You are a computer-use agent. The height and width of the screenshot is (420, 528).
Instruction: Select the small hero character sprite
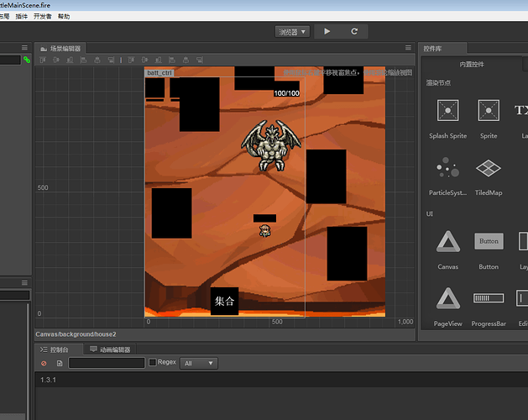[x=265, y=231]
